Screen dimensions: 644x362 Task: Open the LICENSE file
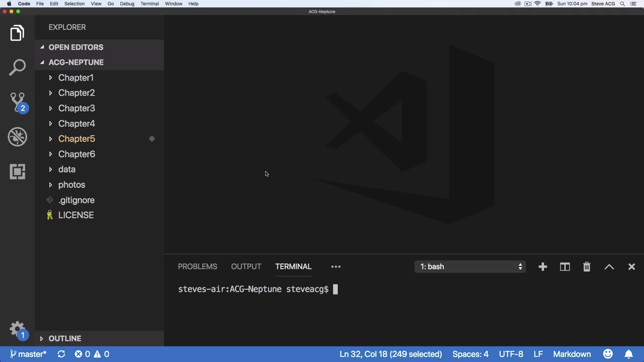tap(75, 215)
